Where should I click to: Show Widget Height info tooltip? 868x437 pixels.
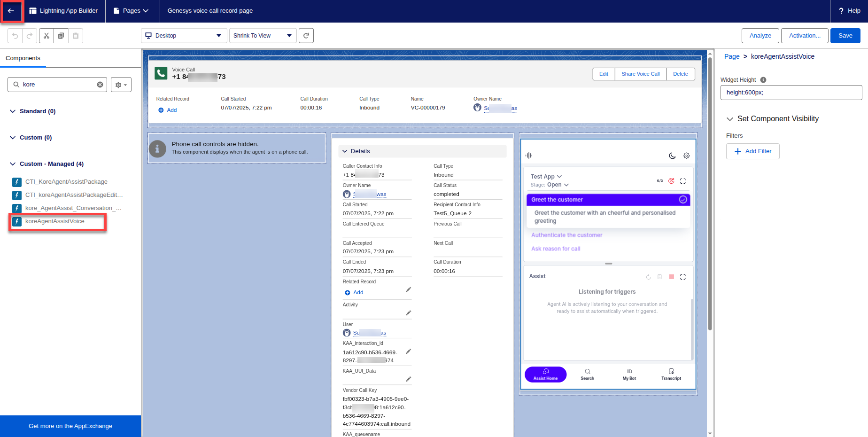pyautogui.click(x=763, y=80)
